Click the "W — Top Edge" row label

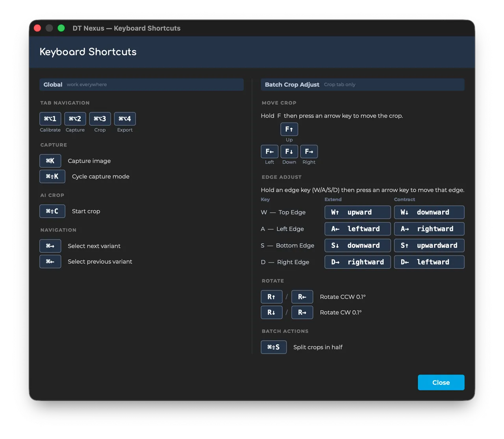[283, 212]
